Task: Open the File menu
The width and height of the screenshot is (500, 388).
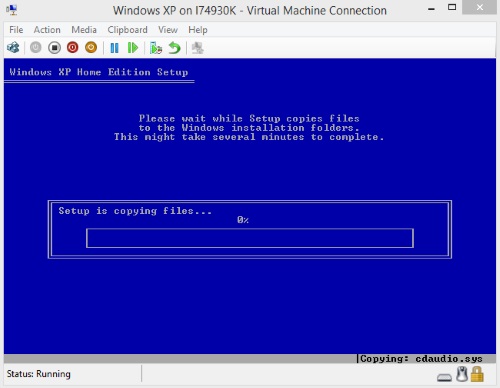Action: (x=16, y=30)
